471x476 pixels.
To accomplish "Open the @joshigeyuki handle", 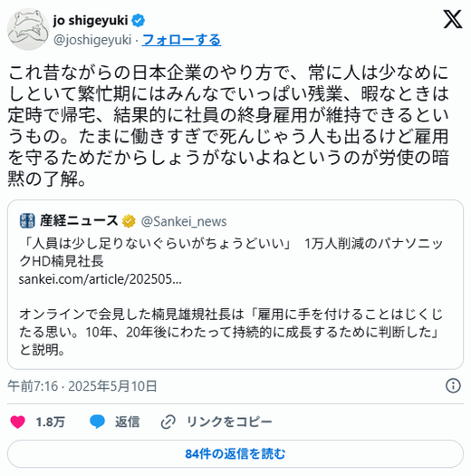I will (x=92, y=40).
